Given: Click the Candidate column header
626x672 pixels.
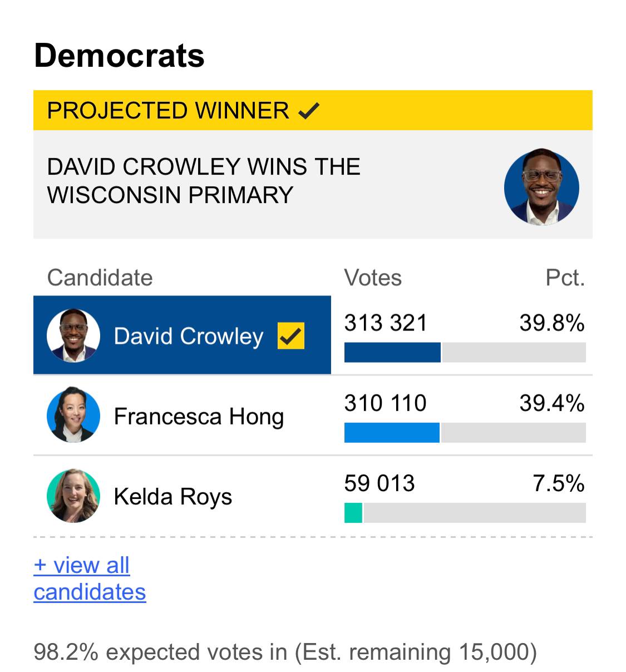Looking at the screenshot, I should (x=100, y=278).
